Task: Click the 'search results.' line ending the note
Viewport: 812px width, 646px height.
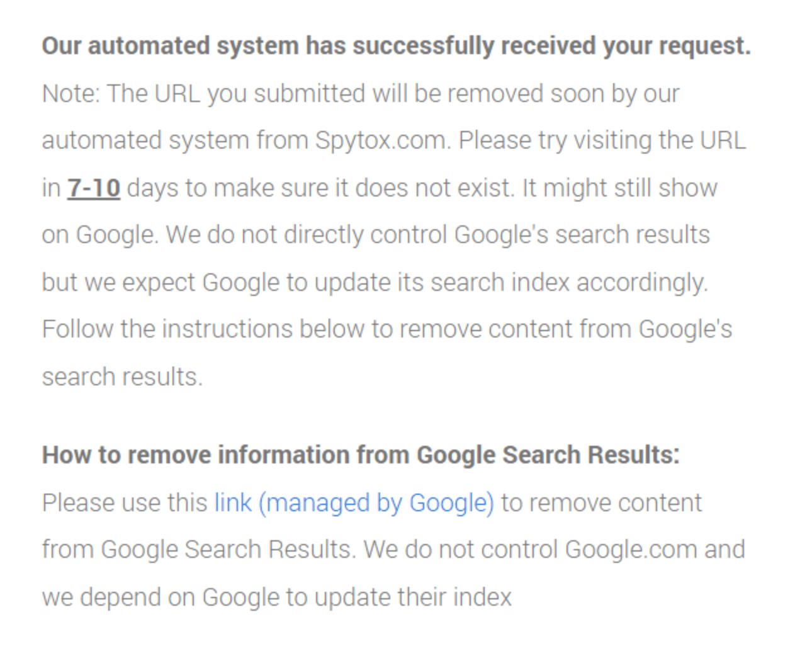Action: click(122, 377)
